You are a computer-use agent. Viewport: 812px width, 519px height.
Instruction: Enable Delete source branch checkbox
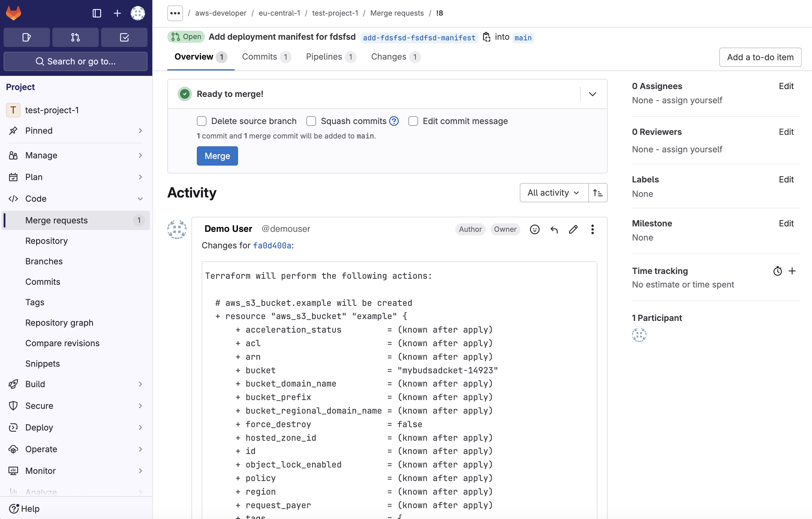pos(201,121)
